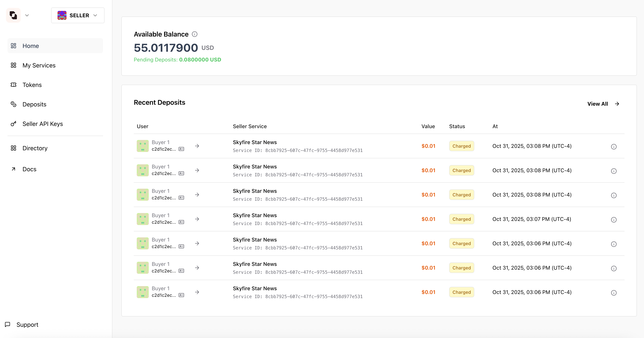
Task: Click the workspace logo in the top left
Action: point(13,15)
